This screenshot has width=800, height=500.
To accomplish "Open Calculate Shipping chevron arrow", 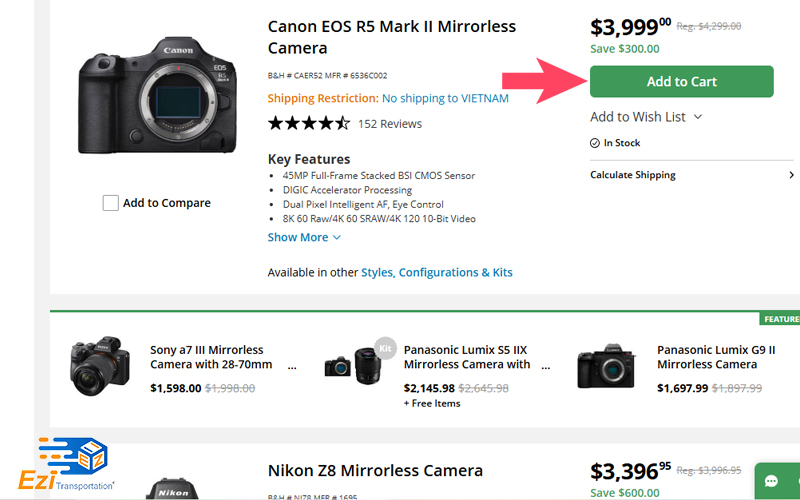I will point(791,175).
